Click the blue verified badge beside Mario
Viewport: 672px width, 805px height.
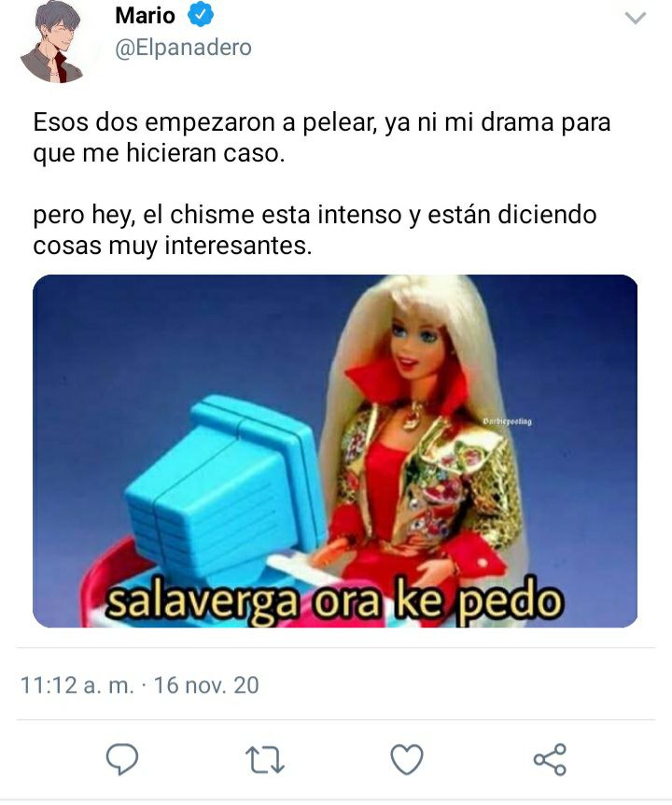[201, 14]
